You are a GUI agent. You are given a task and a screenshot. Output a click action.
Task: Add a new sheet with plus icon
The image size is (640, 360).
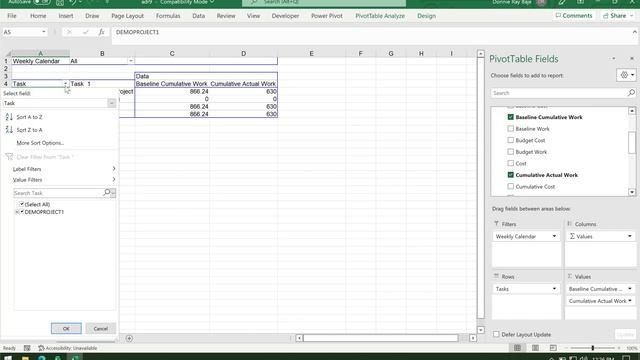tap(129, 338)
